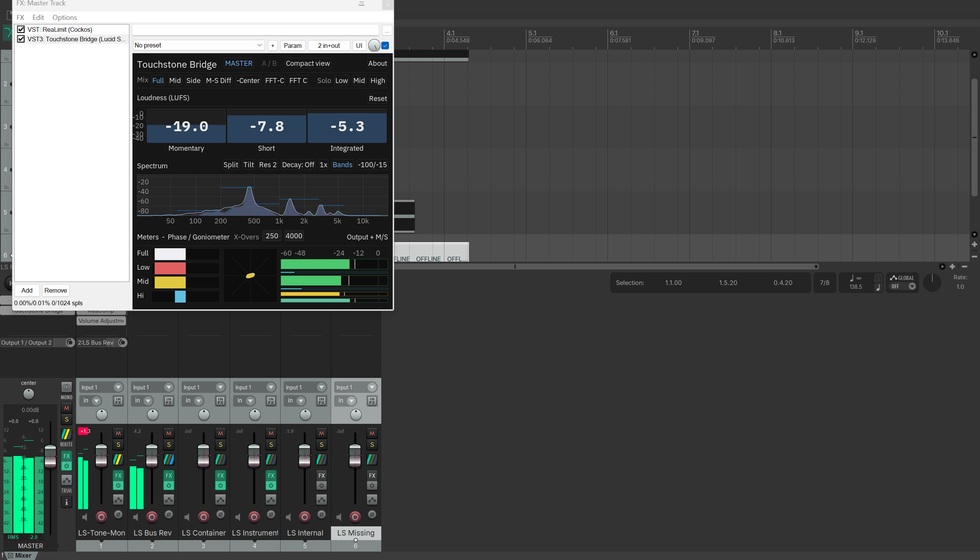The width and height of the screenshot is (980, 560).
Task: Arm record on LS-Tone-Mon track
Action: click(101, 517)
